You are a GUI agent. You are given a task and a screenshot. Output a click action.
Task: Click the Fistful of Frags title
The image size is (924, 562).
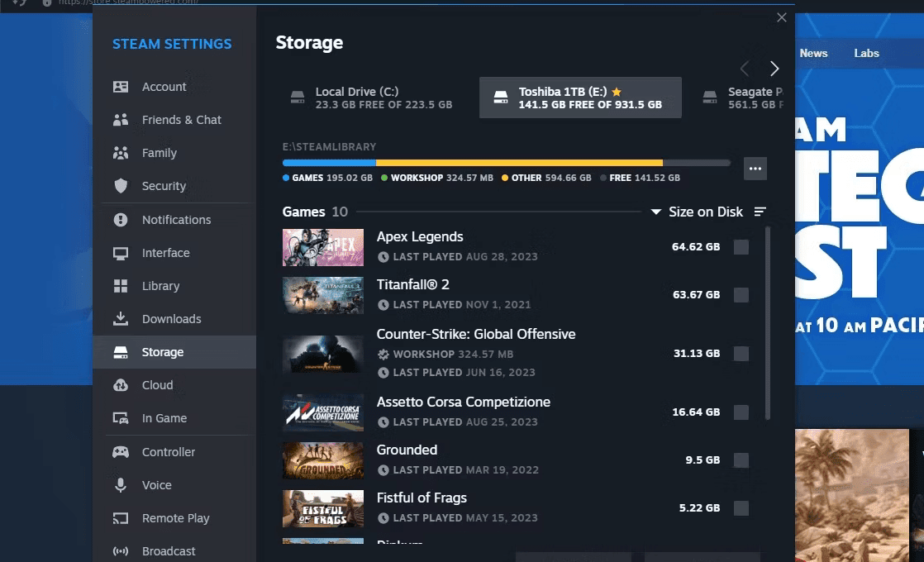coord(422,498)
